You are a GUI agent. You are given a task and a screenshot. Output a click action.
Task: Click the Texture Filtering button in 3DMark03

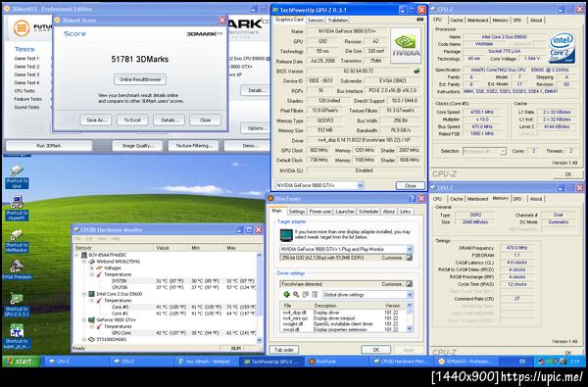click(194, 146)
